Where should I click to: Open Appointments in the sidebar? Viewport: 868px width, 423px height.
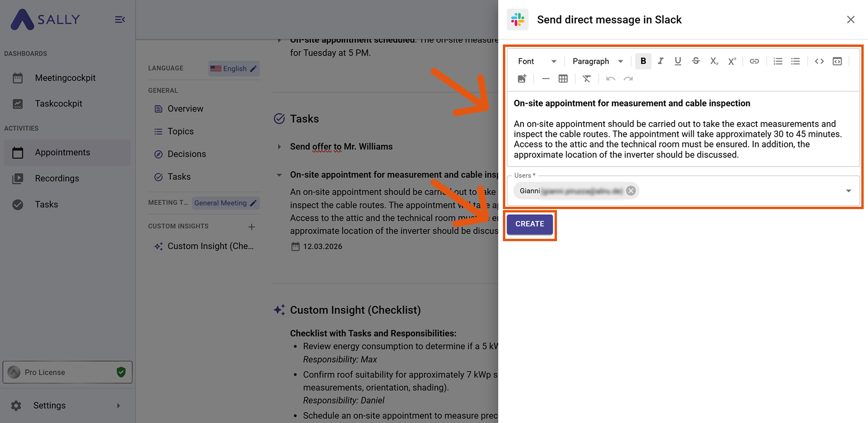tap(62, 153)
